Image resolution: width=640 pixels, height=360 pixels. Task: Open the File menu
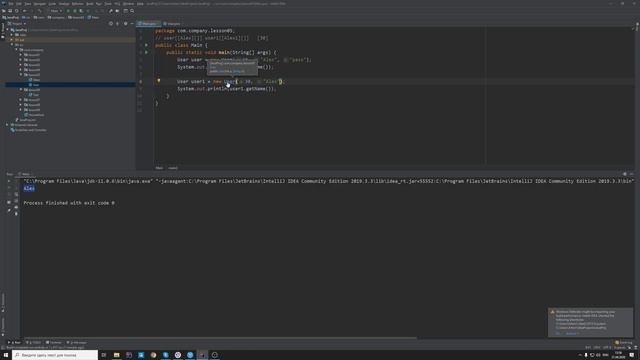pyautogui.click(x=11, y=4)
